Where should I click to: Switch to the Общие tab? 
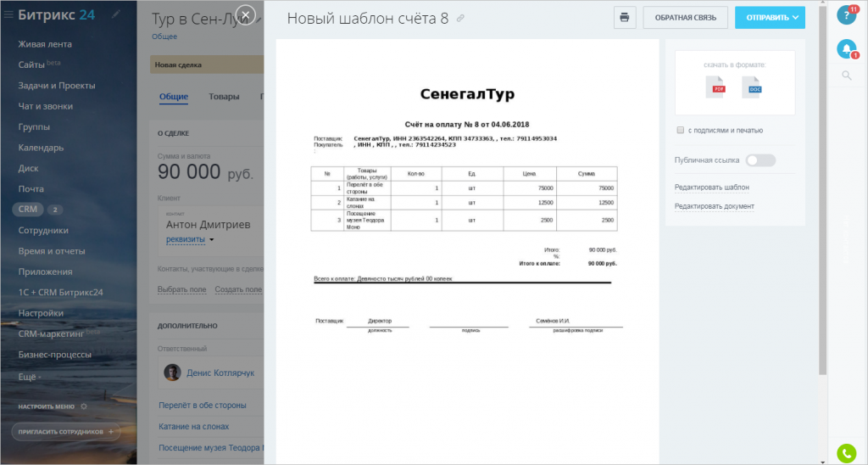174,97
